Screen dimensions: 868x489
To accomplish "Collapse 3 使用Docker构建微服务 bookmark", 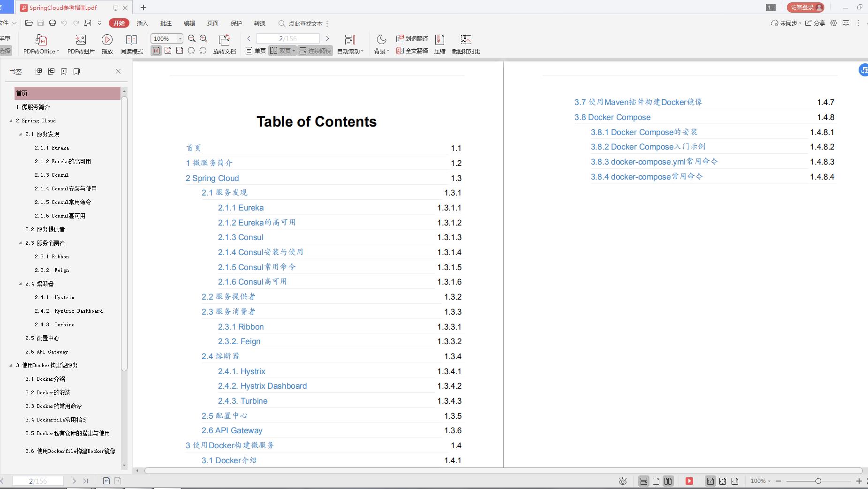I will click(x=11, y=365).
